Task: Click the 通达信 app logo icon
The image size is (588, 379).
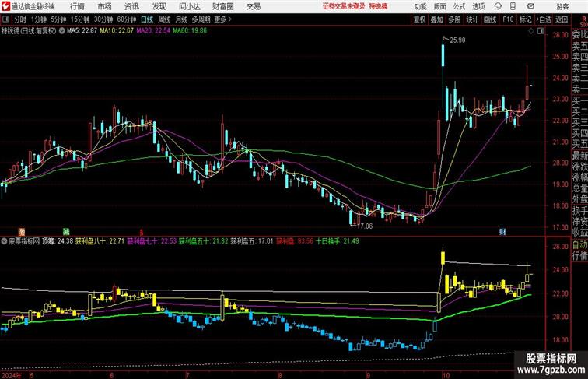Action: click(x=5, y=6)
